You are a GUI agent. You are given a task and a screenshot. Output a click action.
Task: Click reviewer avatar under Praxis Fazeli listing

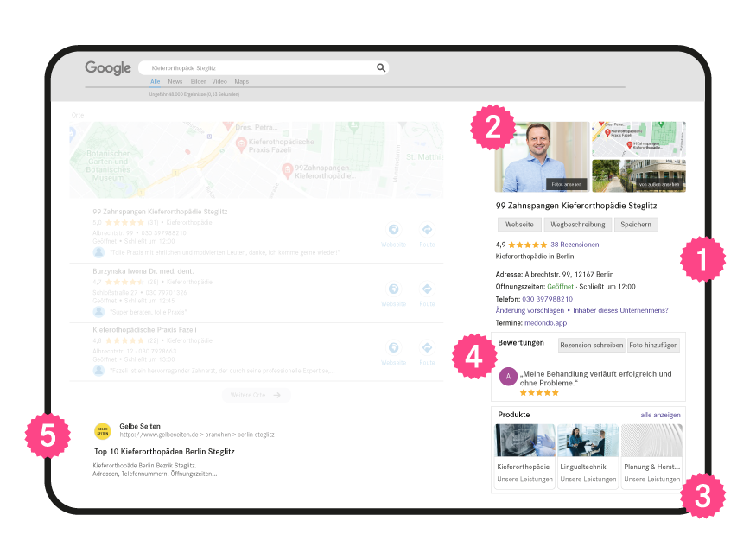[98, 371]
